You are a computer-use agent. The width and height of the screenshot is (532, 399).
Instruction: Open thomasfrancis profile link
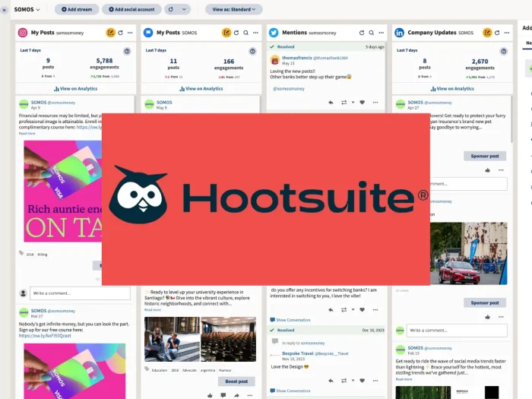[297, 58]
